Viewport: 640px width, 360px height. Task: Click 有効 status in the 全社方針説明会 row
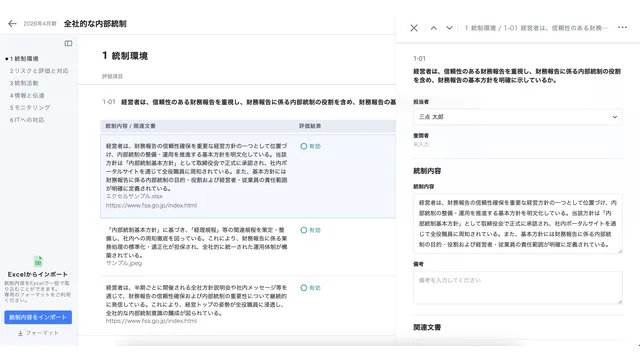(311, 288)
